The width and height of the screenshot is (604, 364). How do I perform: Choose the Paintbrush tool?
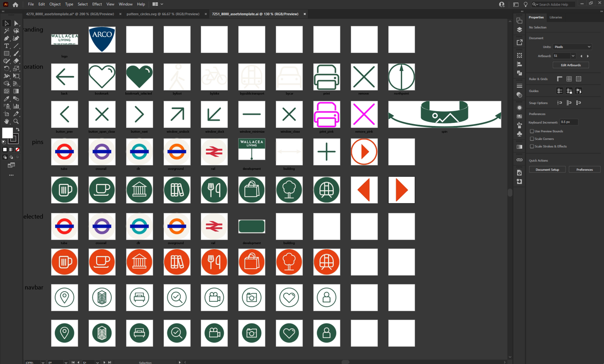click(16, 53)
